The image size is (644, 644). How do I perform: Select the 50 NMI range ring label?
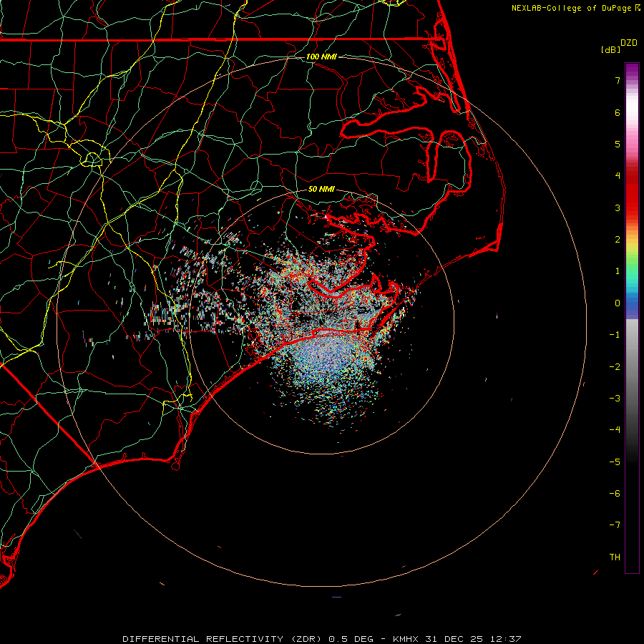321,190
